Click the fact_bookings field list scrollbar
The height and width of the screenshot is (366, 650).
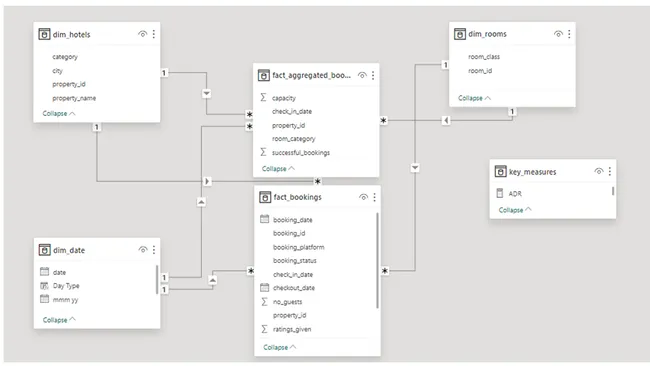(x=377, y=260)
